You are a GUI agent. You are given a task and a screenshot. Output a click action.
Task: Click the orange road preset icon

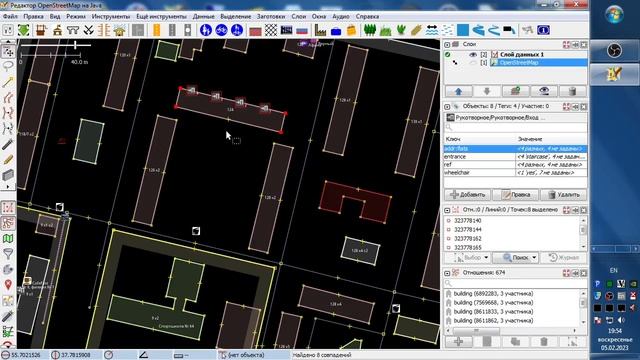coord(157,30)
